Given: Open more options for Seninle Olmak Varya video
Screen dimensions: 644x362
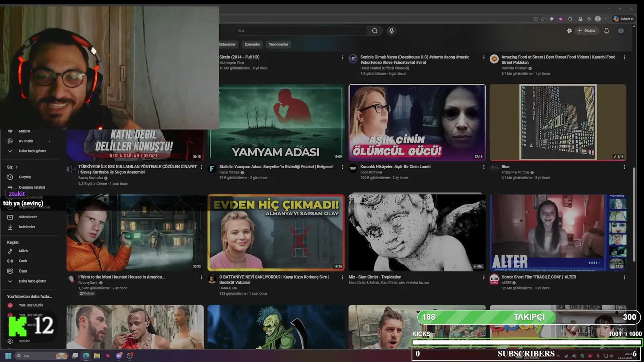Looking at the screenshot, I should click(x=484, y=57).
